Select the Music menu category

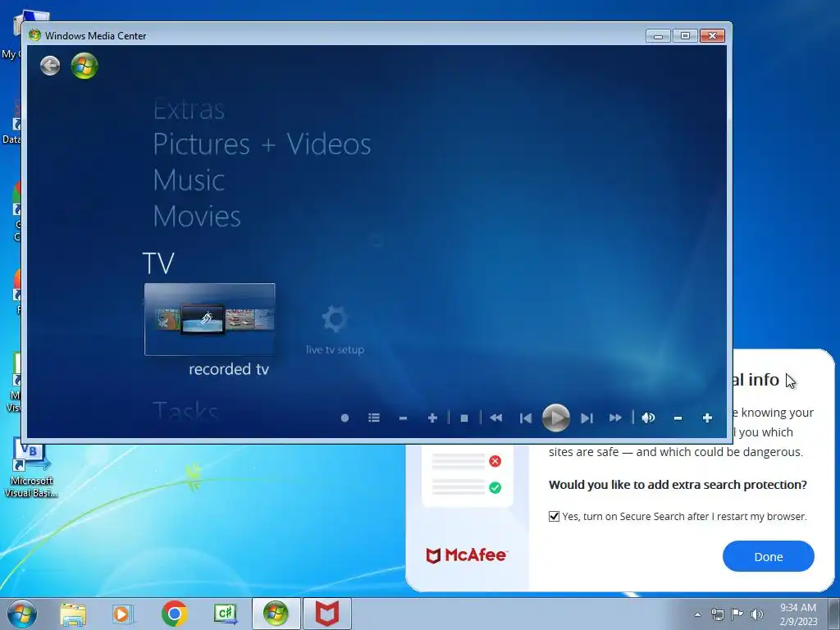[x=189, y=180]
